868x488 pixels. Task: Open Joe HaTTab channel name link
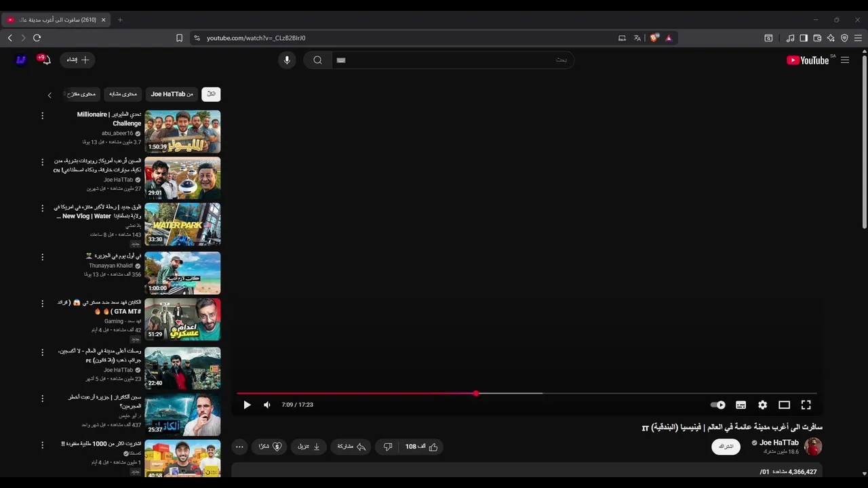(778, 443)
